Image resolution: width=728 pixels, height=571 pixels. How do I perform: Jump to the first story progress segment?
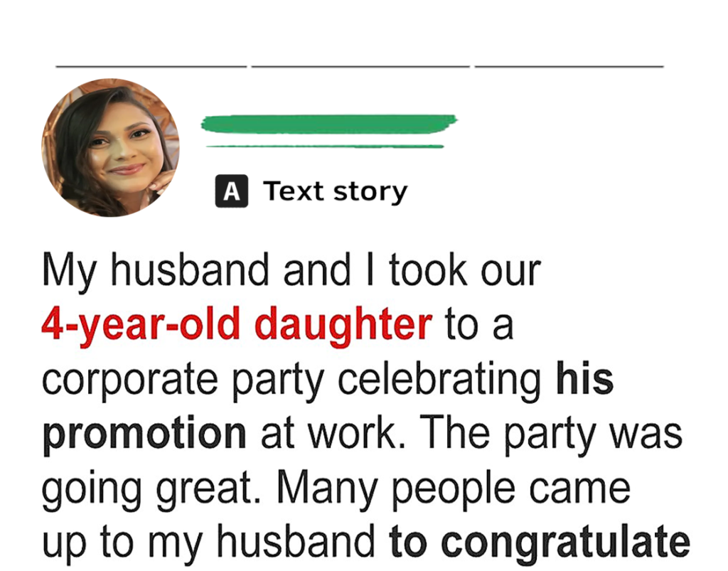(x=151, y=67)
